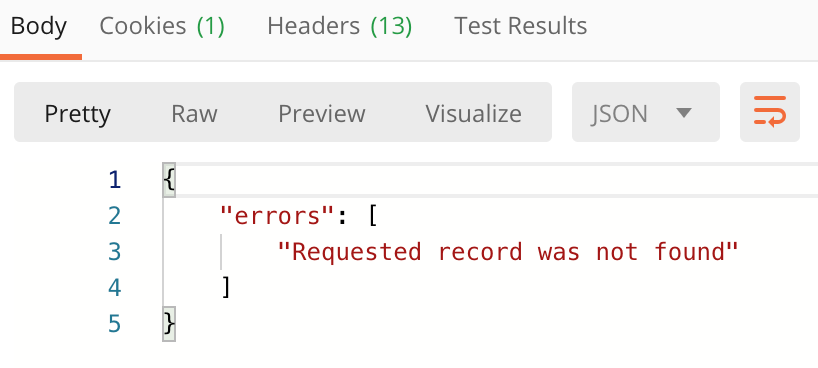Toggle the line wrap icon

pyautogui.click(x=769, y=112)
